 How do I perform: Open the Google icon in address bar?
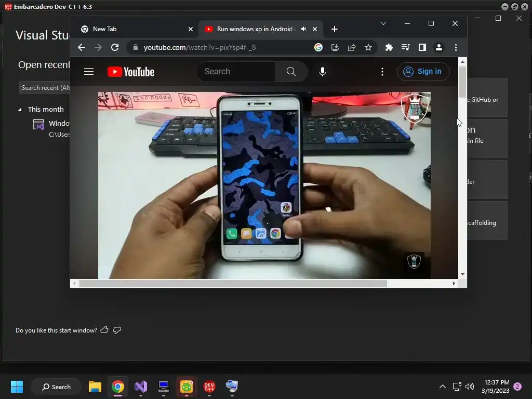click(x=318, y=47)
